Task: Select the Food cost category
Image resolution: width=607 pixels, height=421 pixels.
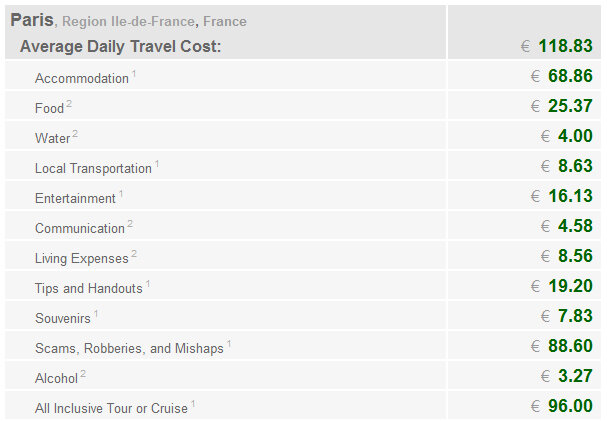Action: pos(49,108)
